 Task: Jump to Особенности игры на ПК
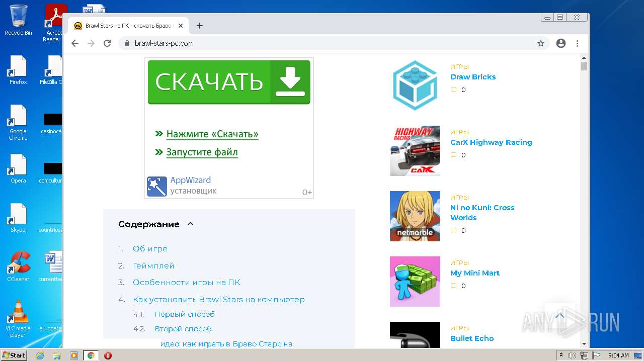pos(187,282)
